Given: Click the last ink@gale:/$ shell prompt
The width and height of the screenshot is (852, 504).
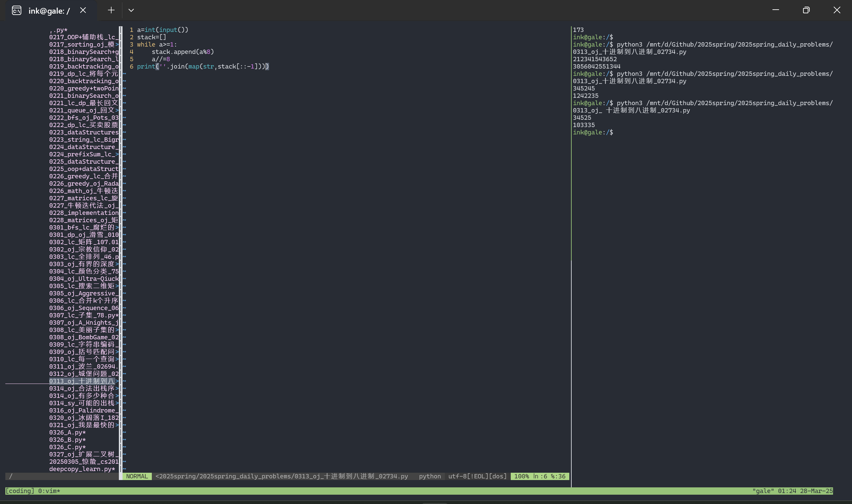Looking at the screenshot, I should pos(593,132).
